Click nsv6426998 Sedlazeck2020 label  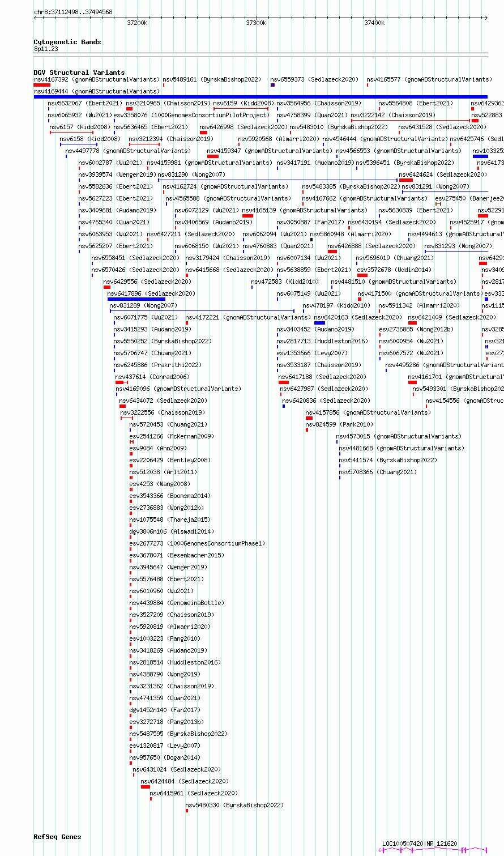(244, 127)
